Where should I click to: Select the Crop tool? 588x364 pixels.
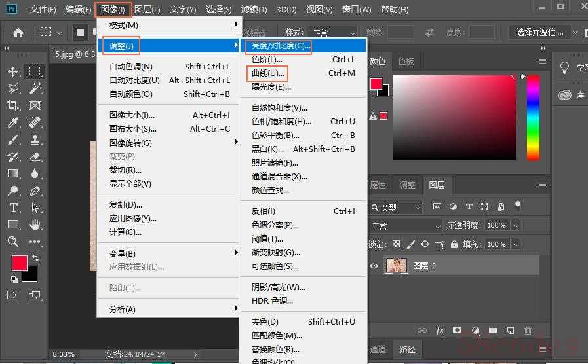tap(13, 105)
